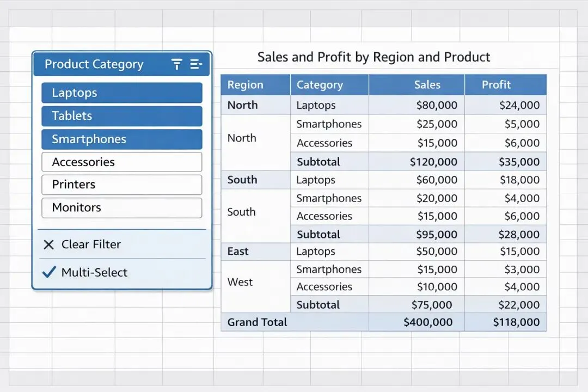Click the Category column header
The image size is (588, 392).
point(329,85)
